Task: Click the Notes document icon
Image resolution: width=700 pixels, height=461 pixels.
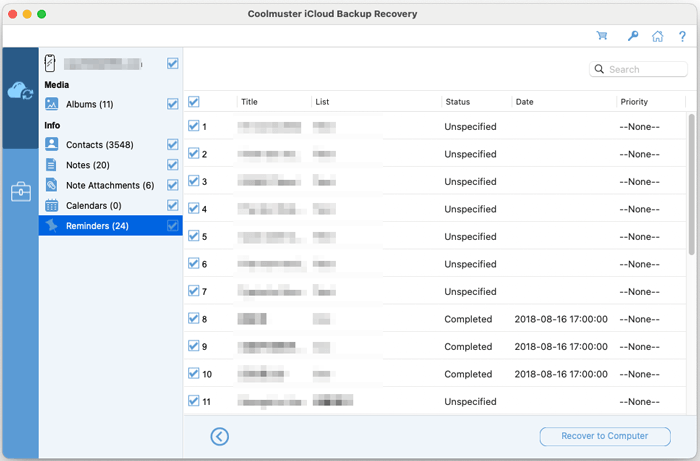Action: (51, 165)
